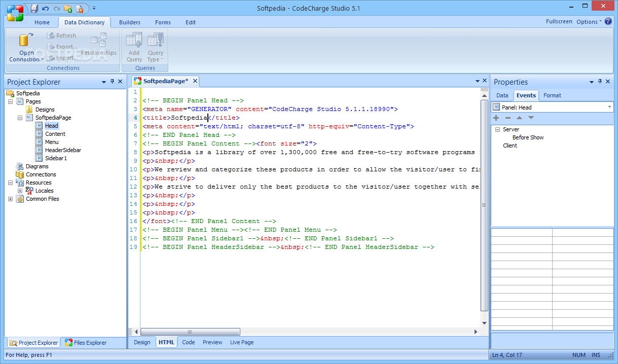Open the Customize Quick Access Toolbar arrow
Image resolution: width=618 pixels, height=364 pixels.
coord(94,8)
